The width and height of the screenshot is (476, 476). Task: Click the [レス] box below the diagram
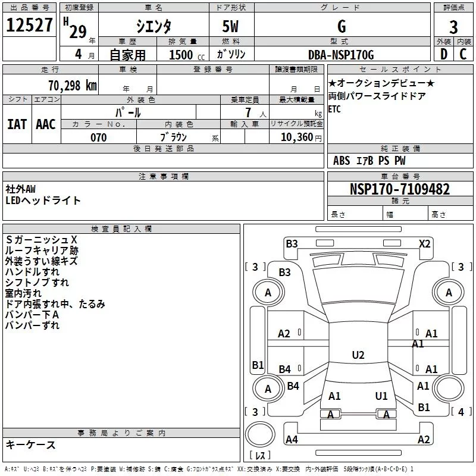point(259,456)
